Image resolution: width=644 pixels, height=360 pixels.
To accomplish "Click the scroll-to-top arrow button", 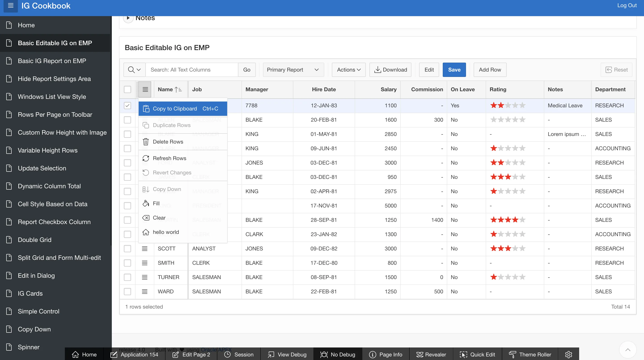I will pyautogui.click(x=627, y=349).
